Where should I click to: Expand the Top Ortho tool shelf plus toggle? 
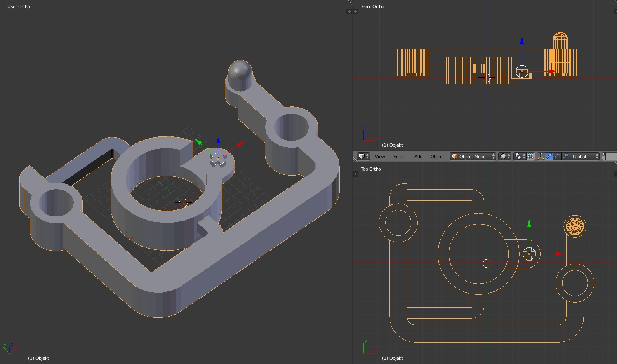[x=356, y=174]
